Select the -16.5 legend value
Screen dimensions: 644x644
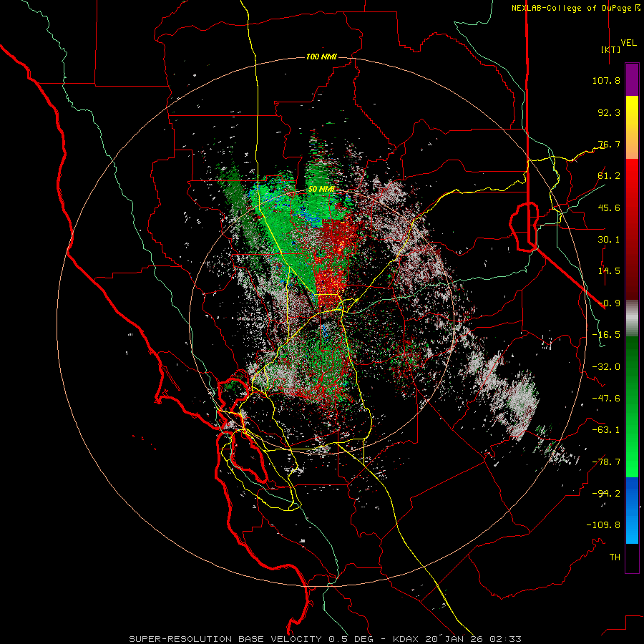pos(606,335)
